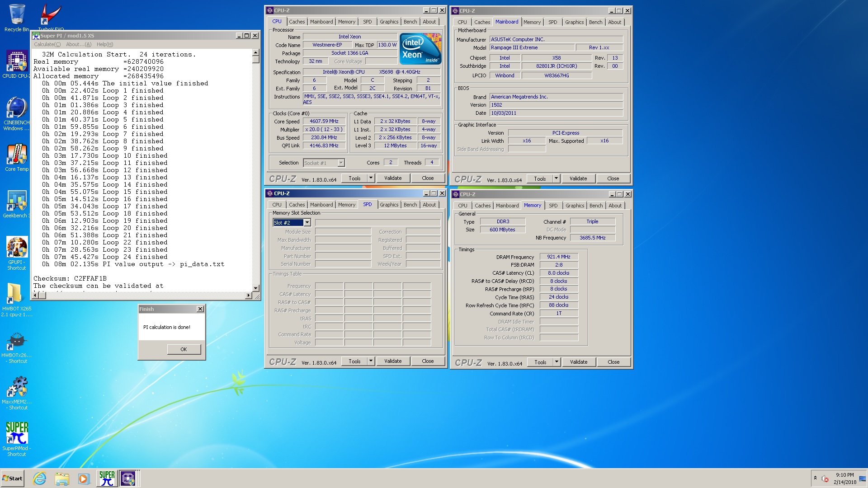The height and width of the screenshot is (488, 868).
Task: Launch the SuperPiMod shortcut icon
Action: (17, 439)
